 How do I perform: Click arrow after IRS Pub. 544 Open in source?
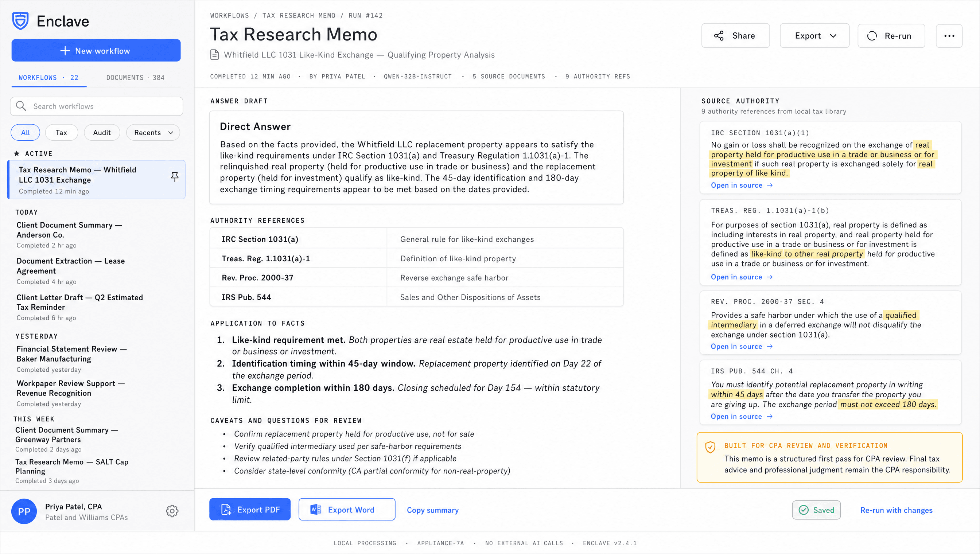click(770, 417)
